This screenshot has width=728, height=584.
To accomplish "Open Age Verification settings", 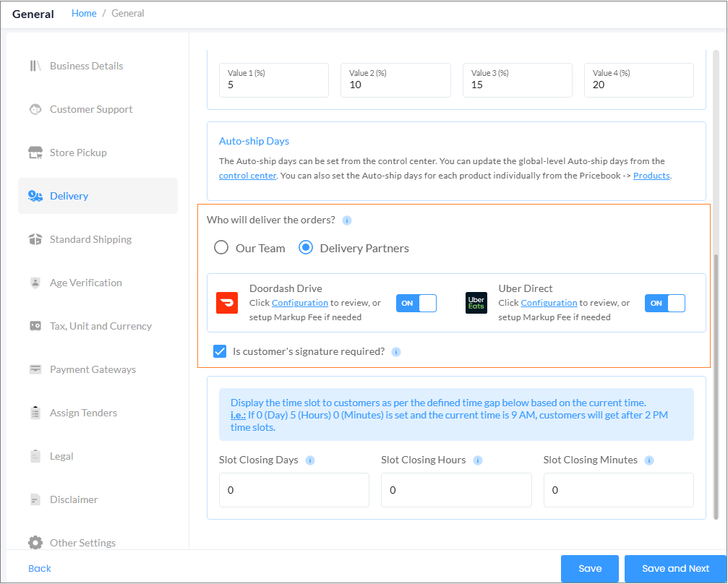I will (98, 283).
